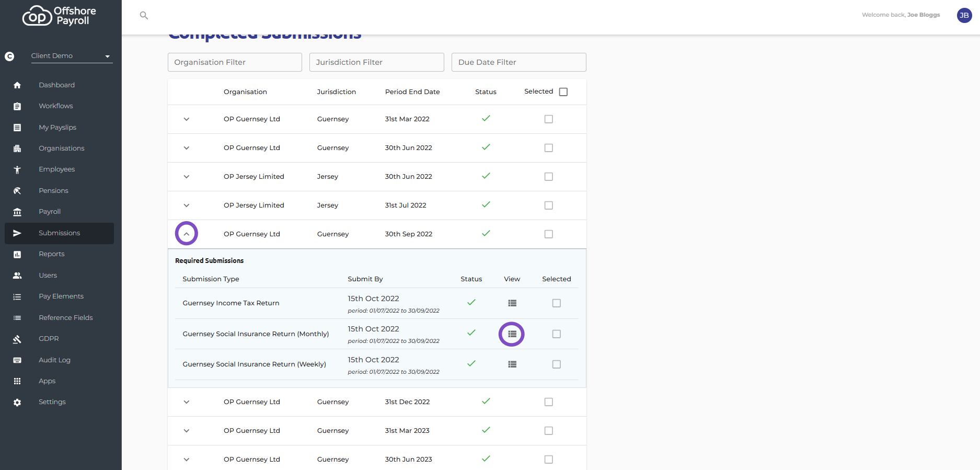980x470 pixels.
Task: Collapse the 30th Sep 2022 row
Action: tap(187, 234)
